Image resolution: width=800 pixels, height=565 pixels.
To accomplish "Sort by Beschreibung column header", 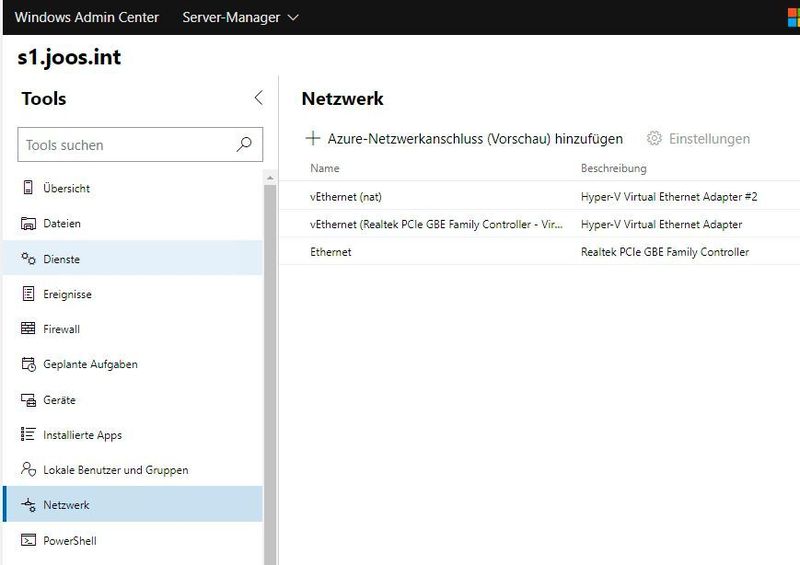I will click(613, 168).
